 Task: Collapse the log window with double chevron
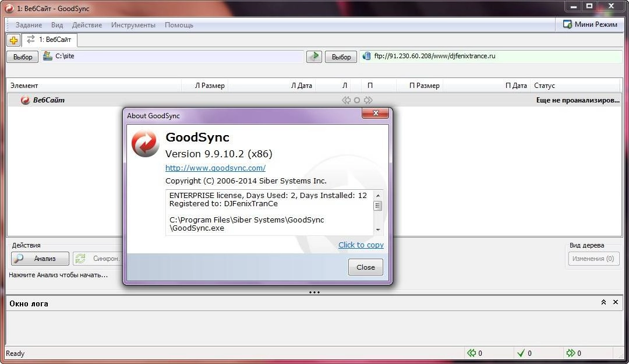[x=603, y=302]
